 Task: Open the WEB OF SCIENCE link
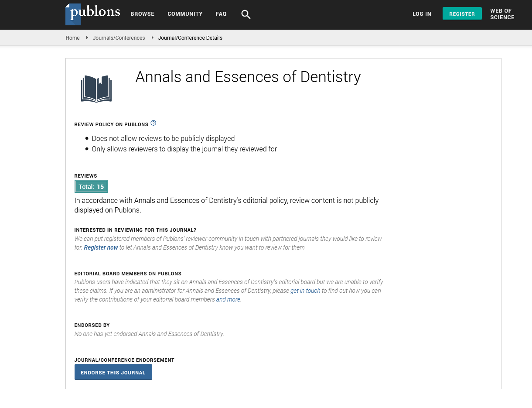point(502,14)
